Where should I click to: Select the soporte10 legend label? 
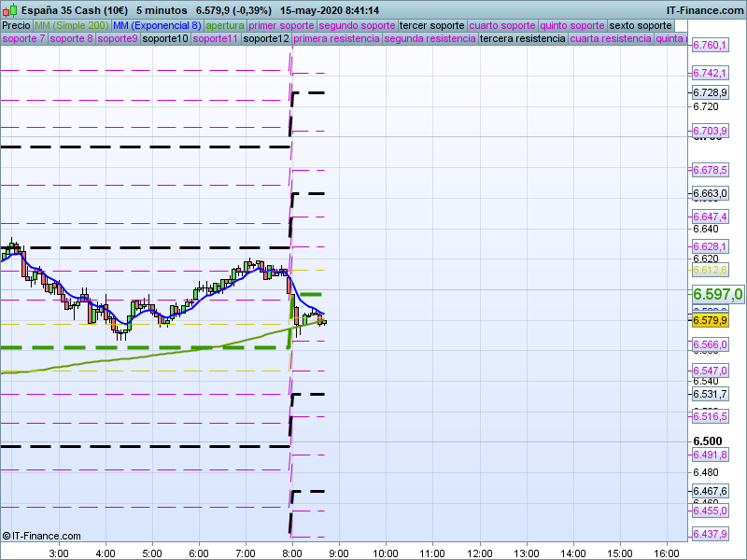166,39
